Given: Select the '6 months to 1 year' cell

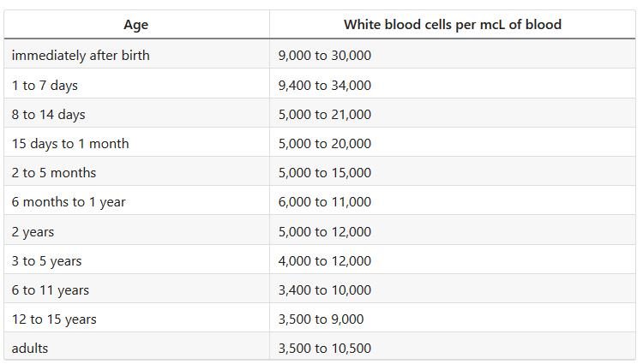Looking at the screenshot, I should pos(136,200).
